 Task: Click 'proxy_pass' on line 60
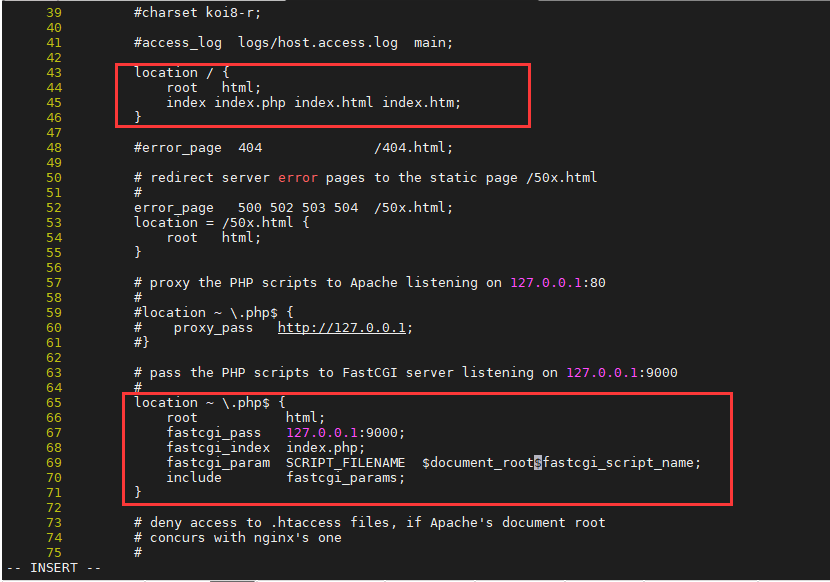coord(213,328)
